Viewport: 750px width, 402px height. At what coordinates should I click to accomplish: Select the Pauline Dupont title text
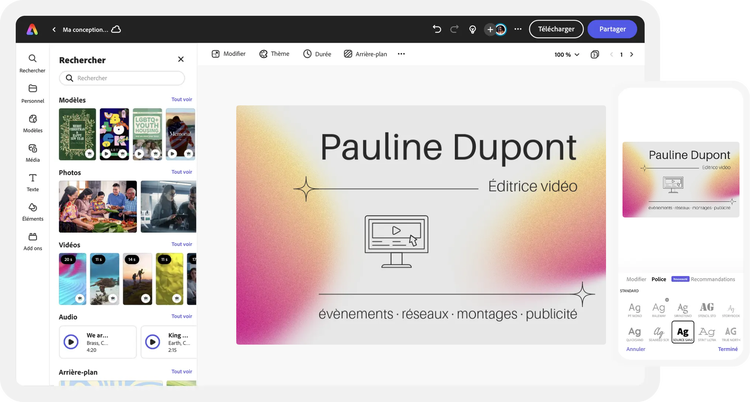[448, 147]
